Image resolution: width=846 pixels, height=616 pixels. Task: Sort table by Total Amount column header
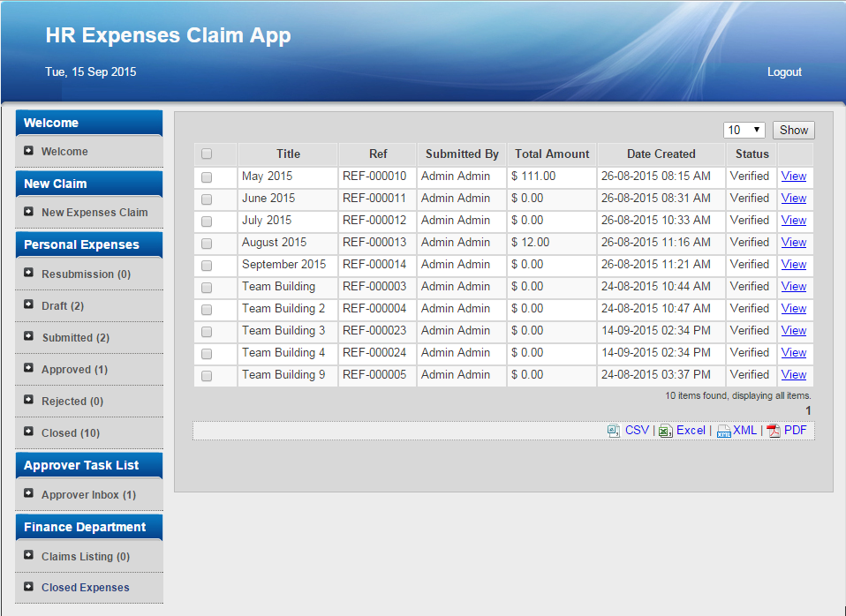coord(552,154)
